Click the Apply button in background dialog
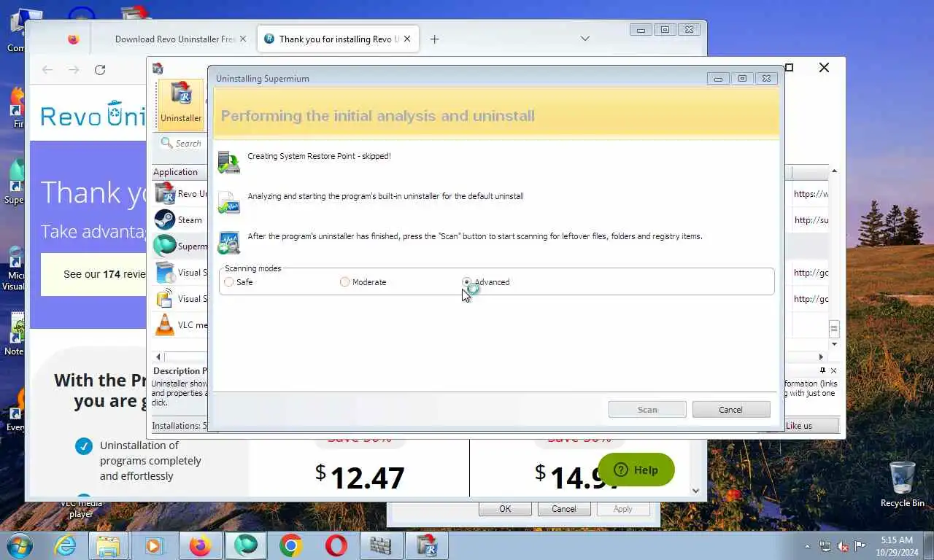This screenshot has height=560, width=934. pos(622,509)
